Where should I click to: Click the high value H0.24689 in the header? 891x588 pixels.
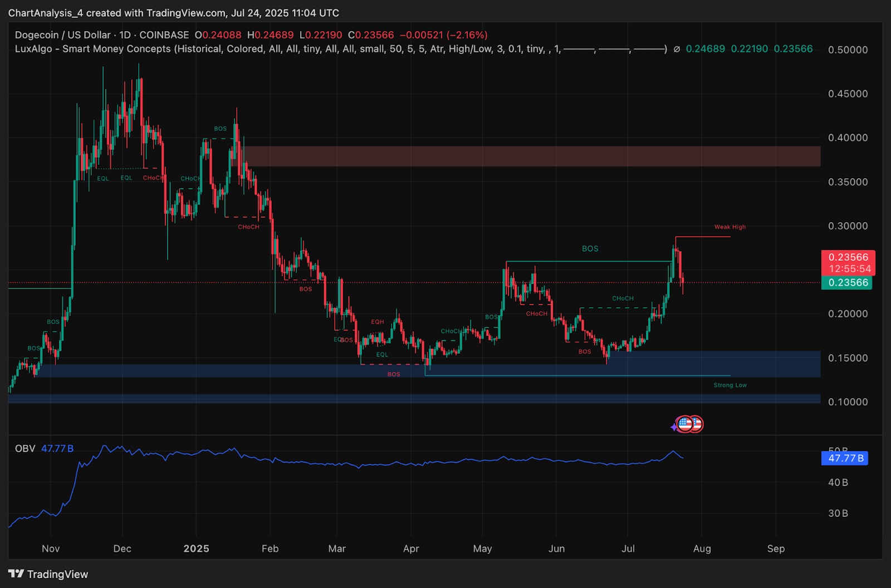click(x=270, y=35)
